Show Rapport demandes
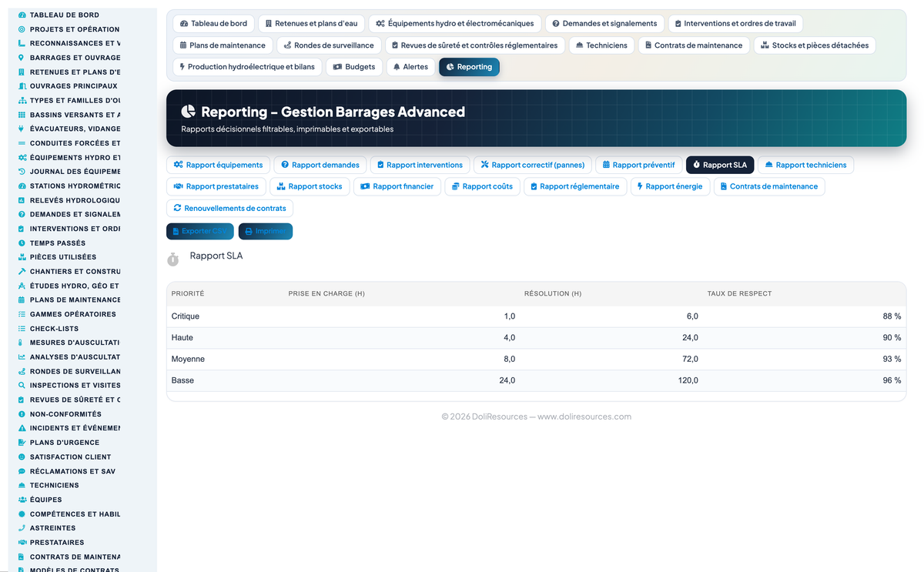The height and width of the screenshot is (572, 924). (320, 165)
